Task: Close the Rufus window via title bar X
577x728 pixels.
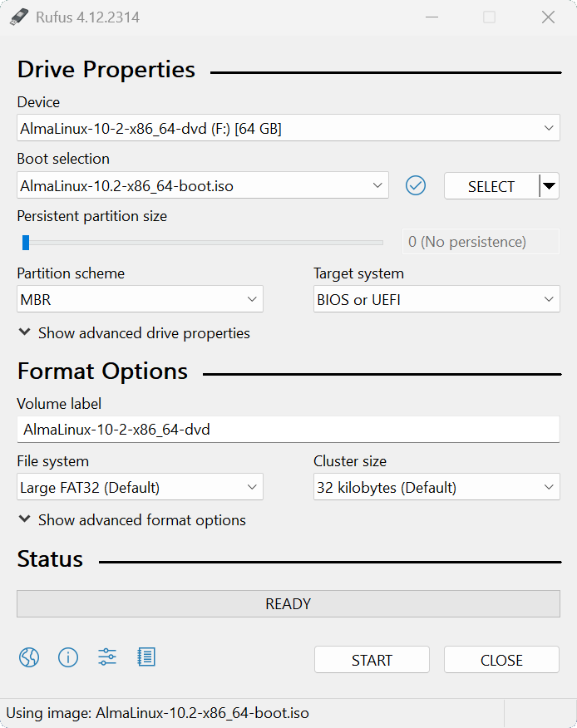Action: [x=548, y=17]
